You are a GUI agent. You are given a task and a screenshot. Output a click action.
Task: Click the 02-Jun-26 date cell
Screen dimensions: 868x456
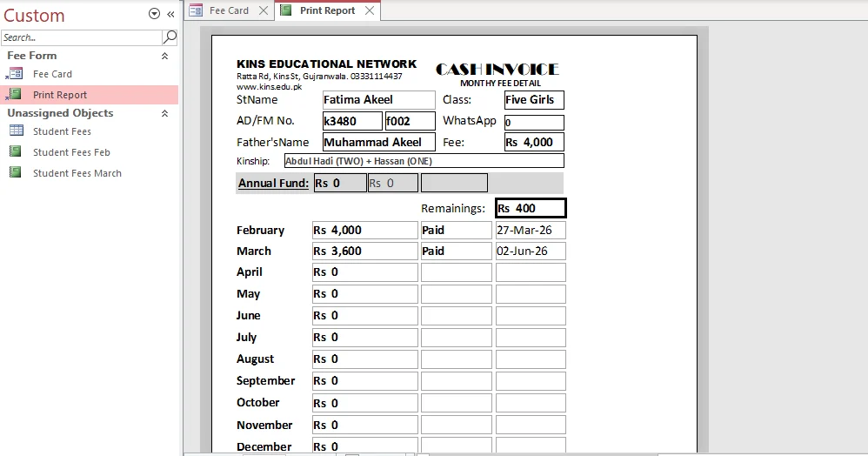pos(531,251)
